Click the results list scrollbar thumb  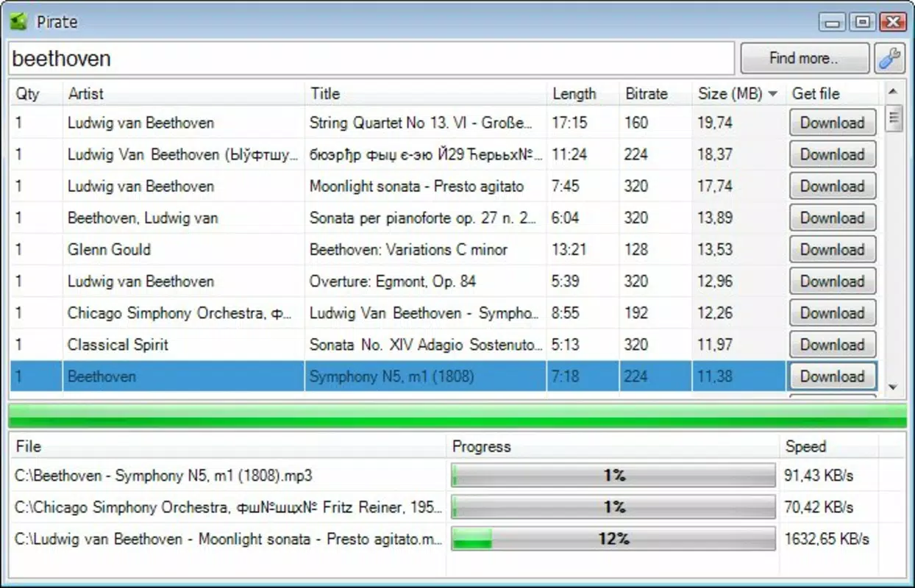[x=894, y=118]
